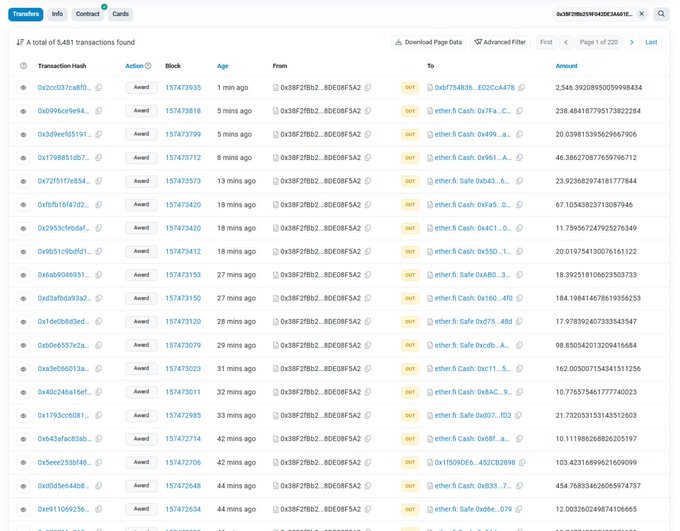
Task: Jump to the Last page
Action: (651, 42)
